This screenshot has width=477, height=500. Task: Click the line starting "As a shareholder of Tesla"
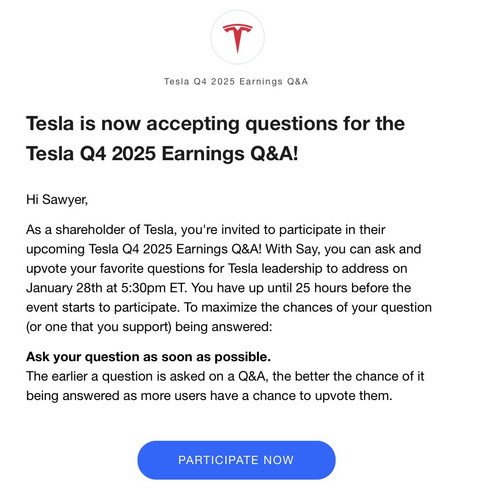tap(206, 230)
